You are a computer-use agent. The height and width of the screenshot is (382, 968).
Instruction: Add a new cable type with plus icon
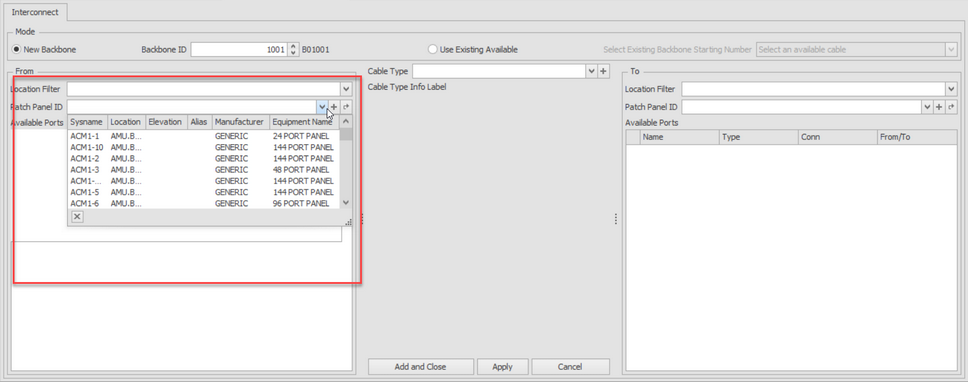[604, 71]
